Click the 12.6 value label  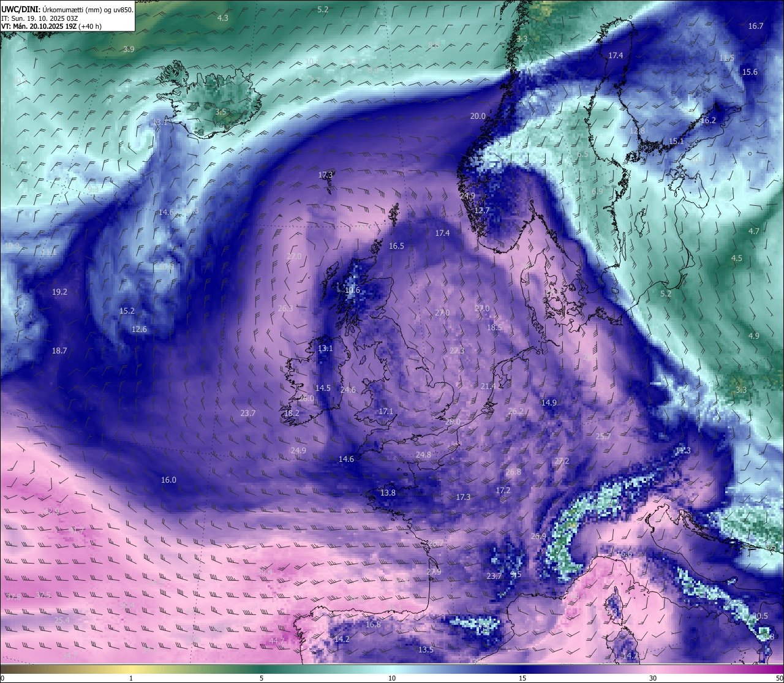(139, 330)
